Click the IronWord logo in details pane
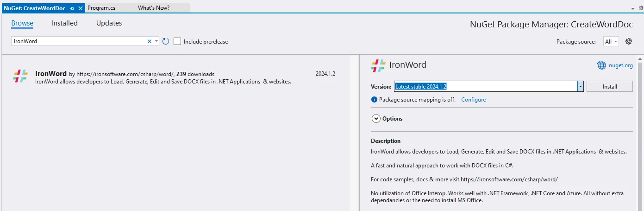644x211 pixels. [x=378, y=65]
